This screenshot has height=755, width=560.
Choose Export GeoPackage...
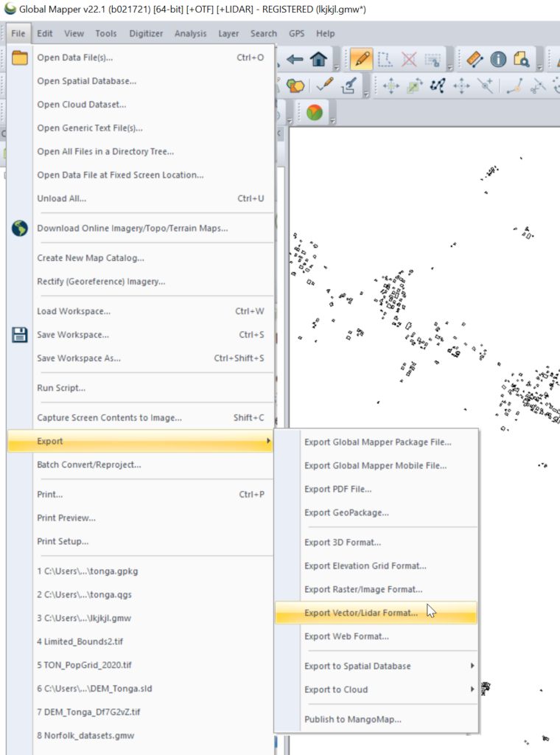377,513
